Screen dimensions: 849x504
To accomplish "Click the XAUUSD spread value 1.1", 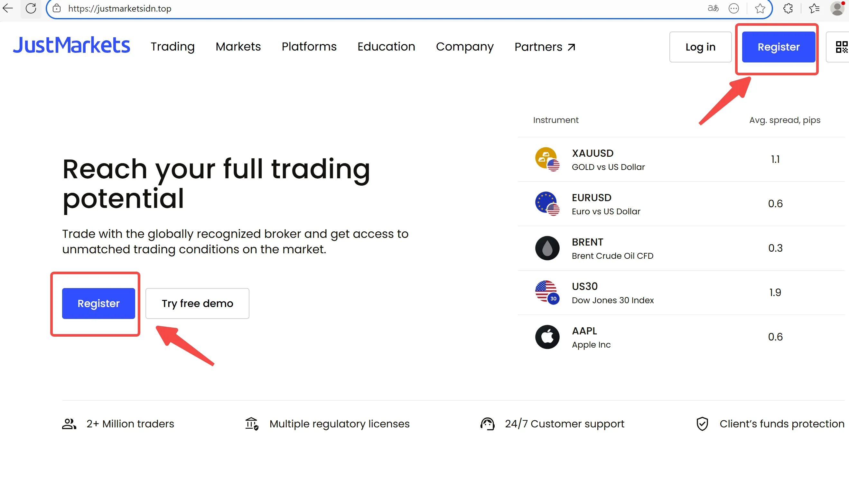I will (775, 159).
